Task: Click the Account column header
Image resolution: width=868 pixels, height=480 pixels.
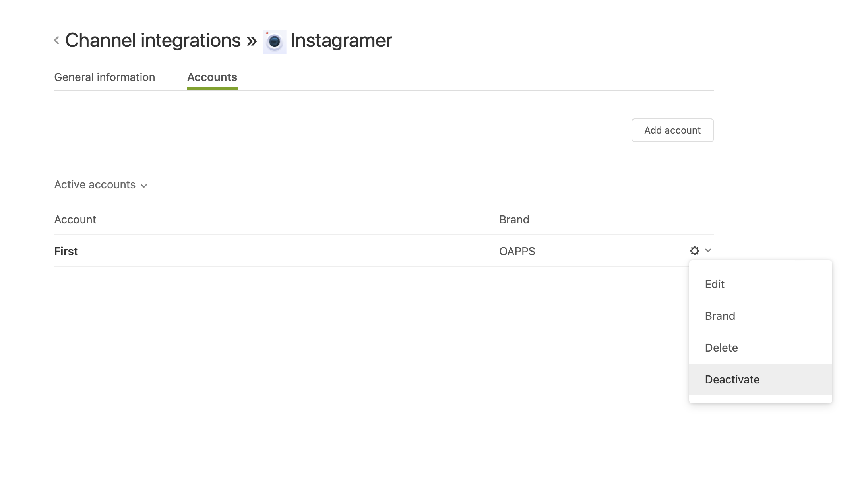Action: pyautogui.click(x=75, y=219)
